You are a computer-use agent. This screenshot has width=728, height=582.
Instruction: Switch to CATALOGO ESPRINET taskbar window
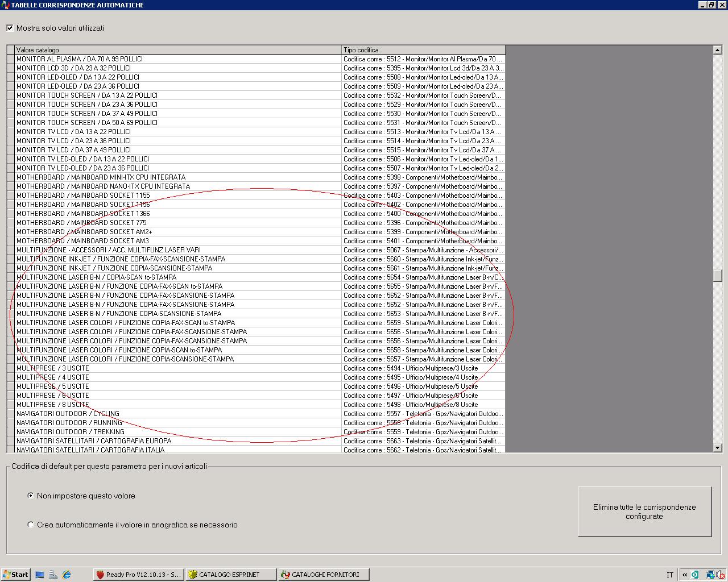[231, 575]
